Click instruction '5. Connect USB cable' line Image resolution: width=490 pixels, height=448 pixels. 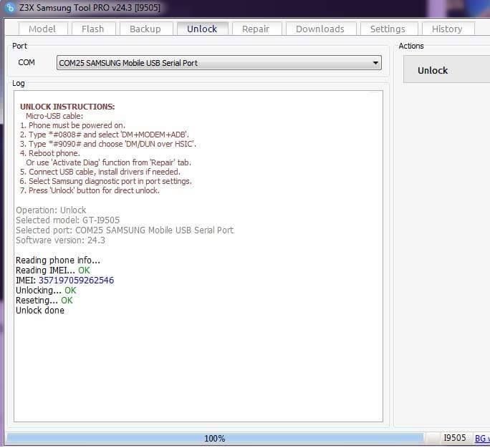100,172
